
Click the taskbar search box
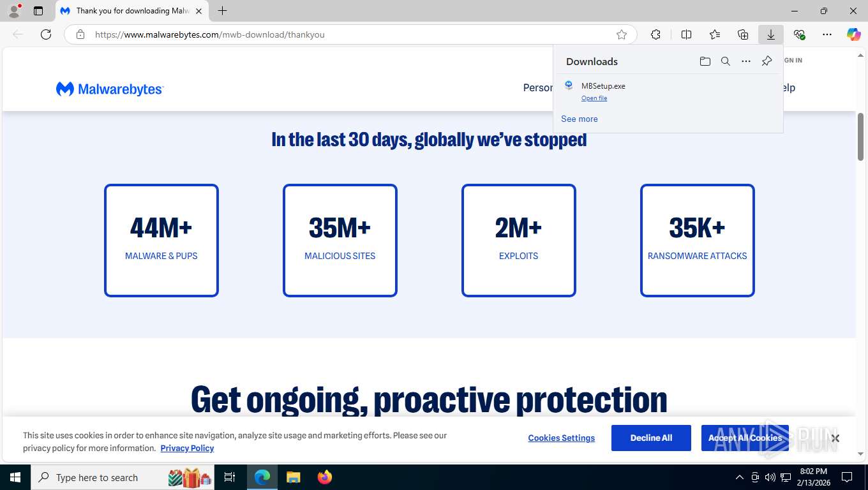[123, 477]
